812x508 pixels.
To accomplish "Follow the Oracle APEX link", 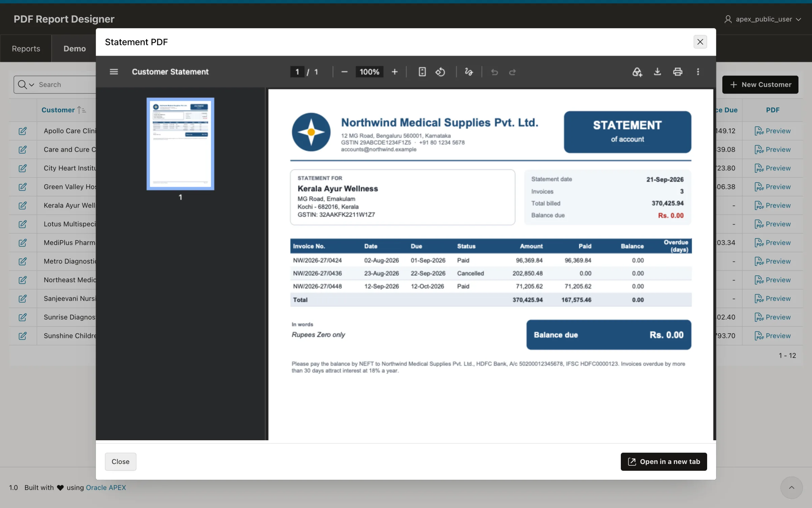I will 106,488.
